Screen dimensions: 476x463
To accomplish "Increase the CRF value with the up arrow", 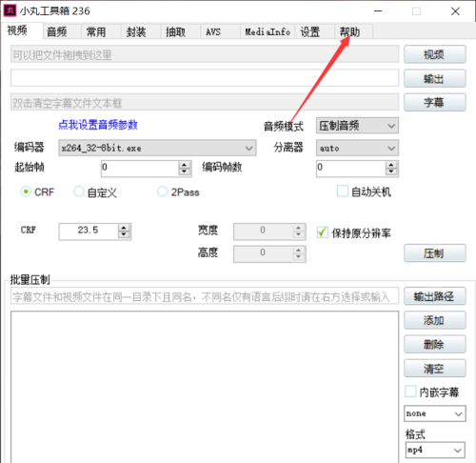I will (124, 228).
